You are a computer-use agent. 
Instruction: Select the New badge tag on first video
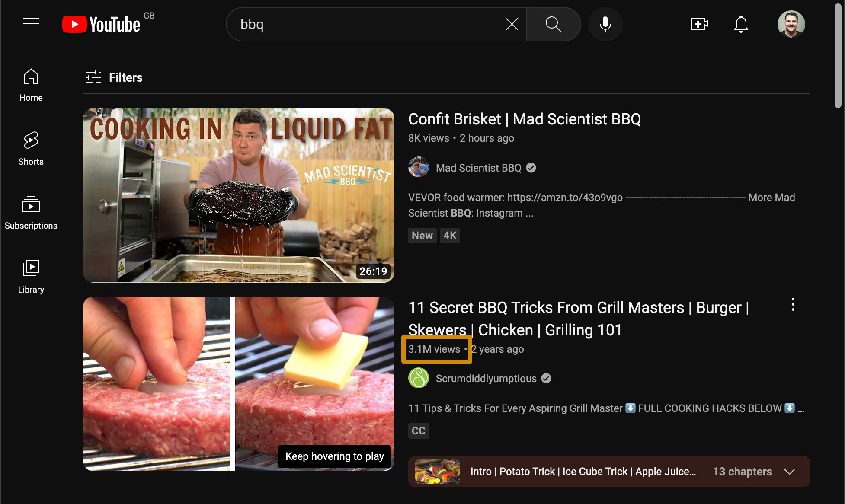422,235
